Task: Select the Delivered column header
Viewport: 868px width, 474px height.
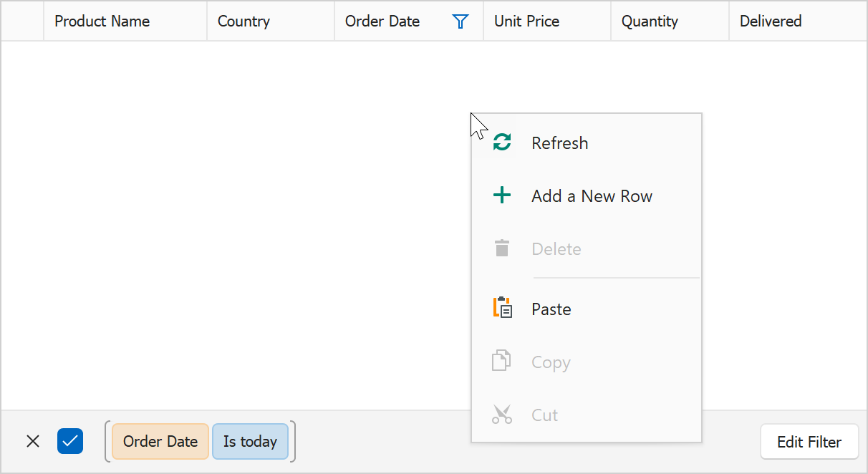Action: click(771, 21)
